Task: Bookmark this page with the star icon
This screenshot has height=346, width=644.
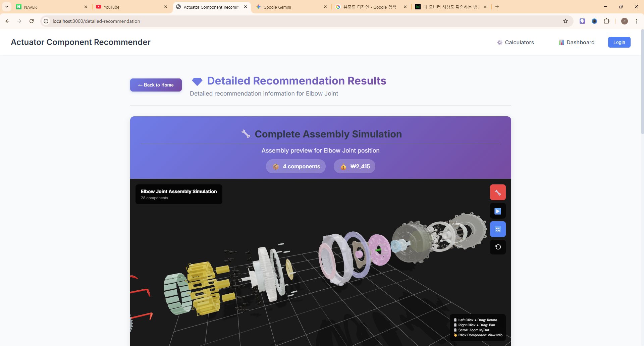Action: 566,21
